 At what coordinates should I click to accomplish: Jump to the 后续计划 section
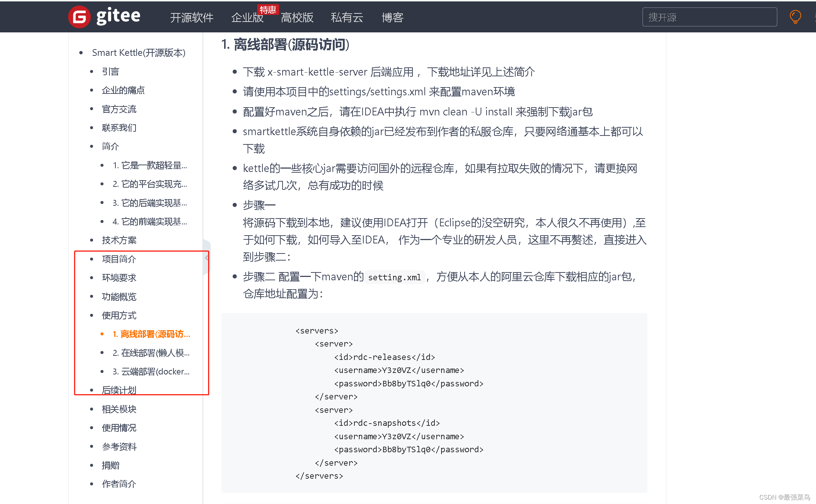[x=119, y=390]
